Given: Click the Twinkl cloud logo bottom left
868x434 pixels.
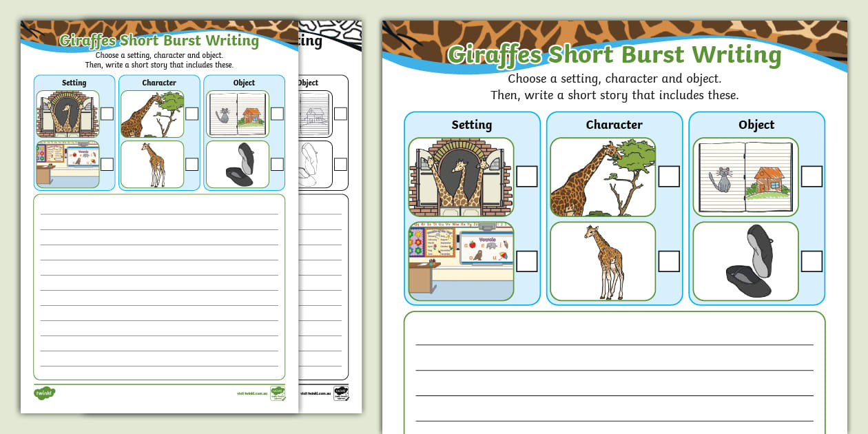Looking at the screenshot, I should click(x=45, y=393).
